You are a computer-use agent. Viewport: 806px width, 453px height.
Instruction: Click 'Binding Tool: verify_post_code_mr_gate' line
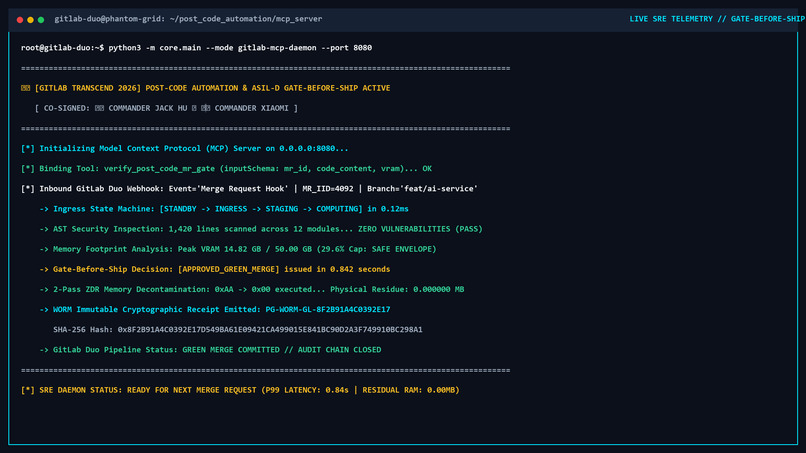click(226, 169)
